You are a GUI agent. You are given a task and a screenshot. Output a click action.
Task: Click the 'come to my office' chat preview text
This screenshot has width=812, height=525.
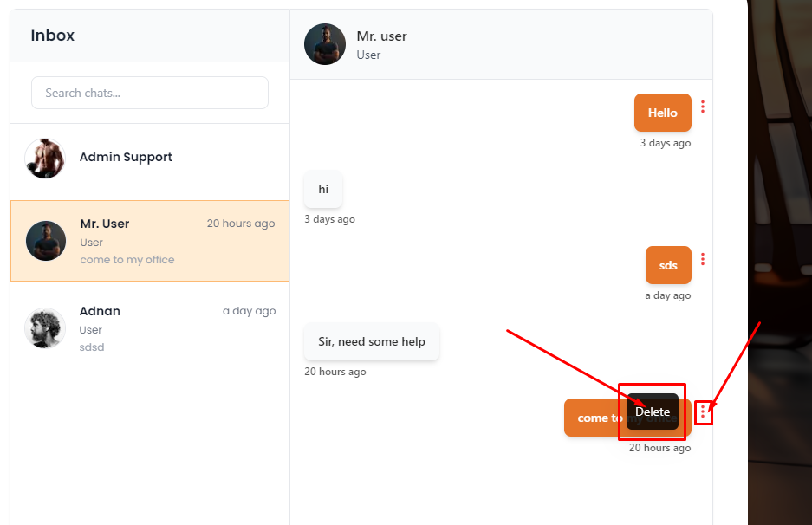pyautogui.click(x=127, y=260)
